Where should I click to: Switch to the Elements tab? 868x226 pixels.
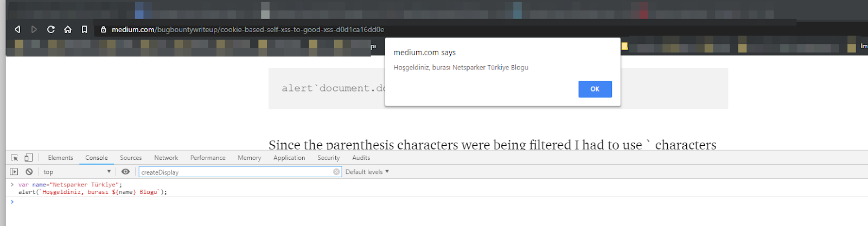point(60,158)
